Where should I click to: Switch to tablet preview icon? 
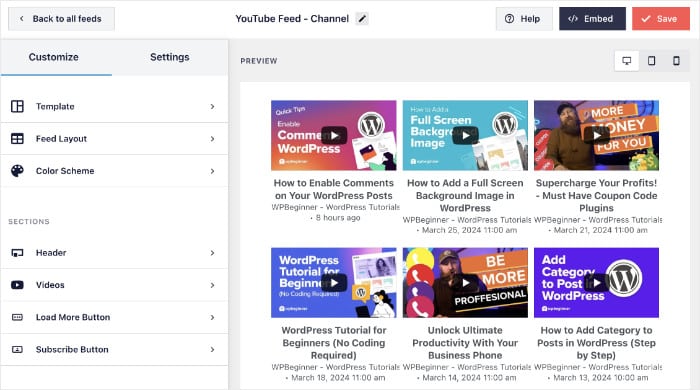[651, 61]
